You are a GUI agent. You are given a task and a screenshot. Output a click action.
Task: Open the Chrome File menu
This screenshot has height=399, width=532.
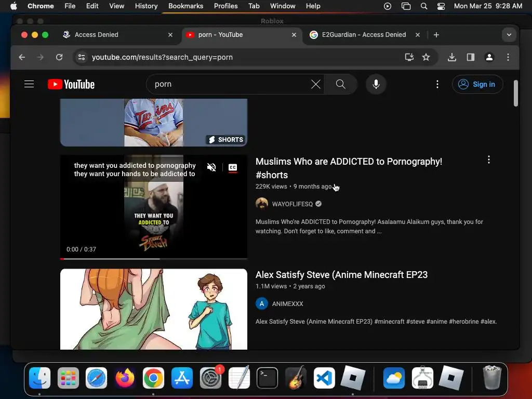click(x=70, y=6)
